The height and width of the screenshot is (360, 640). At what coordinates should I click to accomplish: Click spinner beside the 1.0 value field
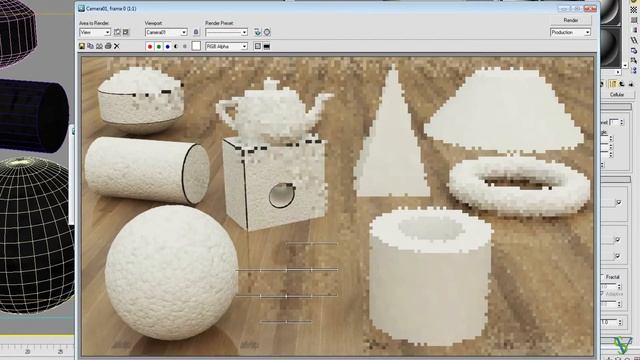tap(620, 322)
